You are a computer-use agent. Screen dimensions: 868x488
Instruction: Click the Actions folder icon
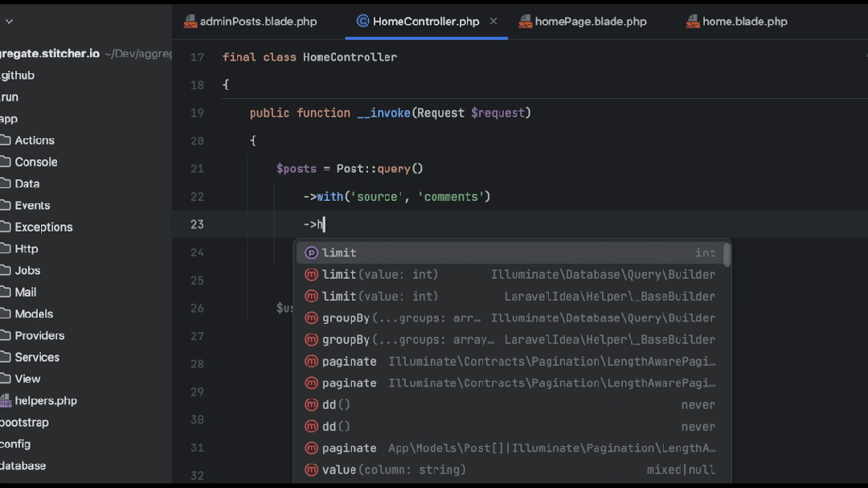6,140
